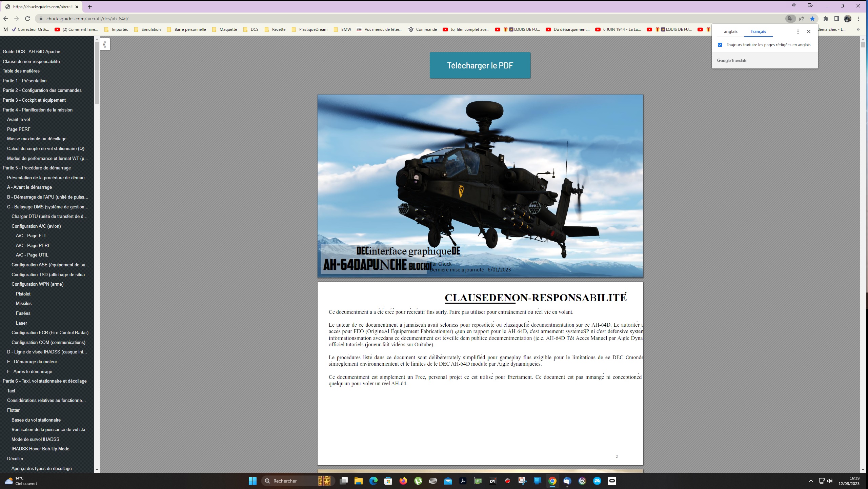Toggle always translate English pages checkbox
The image size is (868, 489).
720,45
